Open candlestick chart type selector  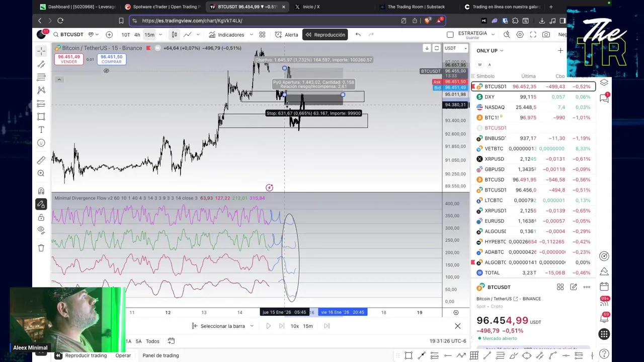[x=174, y=35]
